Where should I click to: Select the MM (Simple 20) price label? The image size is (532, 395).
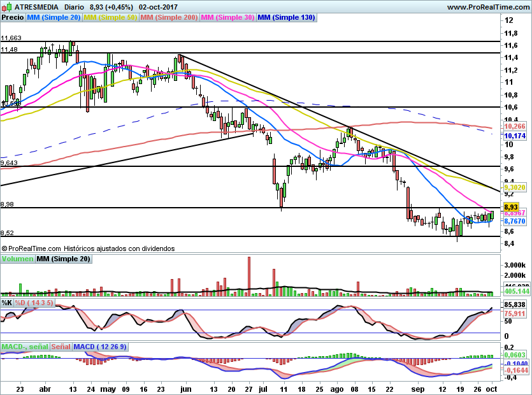54,17
